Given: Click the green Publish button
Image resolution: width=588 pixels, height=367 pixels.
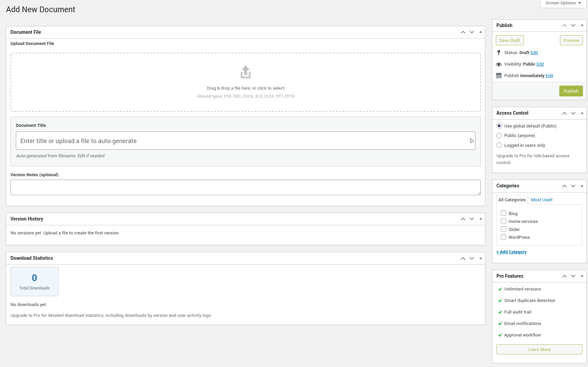Looking at the screenshot, I should (x=571, y=91).
